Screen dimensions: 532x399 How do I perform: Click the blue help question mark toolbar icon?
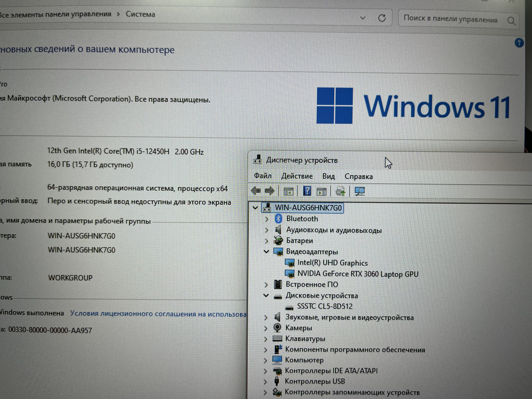[307, 191]
